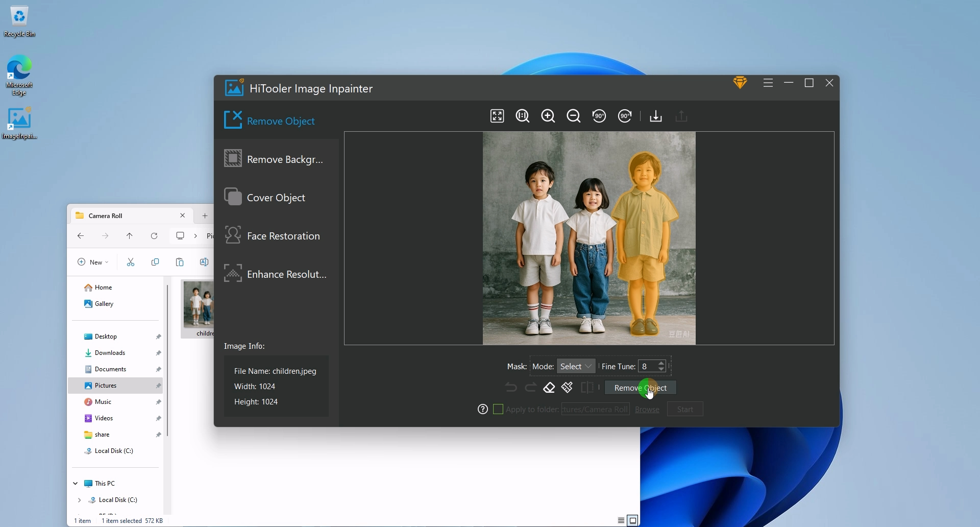This screenshot has height=527, width=980.
Task: Zoom in on the image
Action: 548,116
